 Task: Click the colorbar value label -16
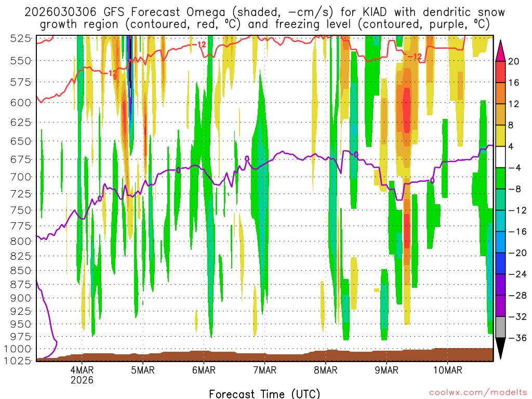[x=518, y=232]
